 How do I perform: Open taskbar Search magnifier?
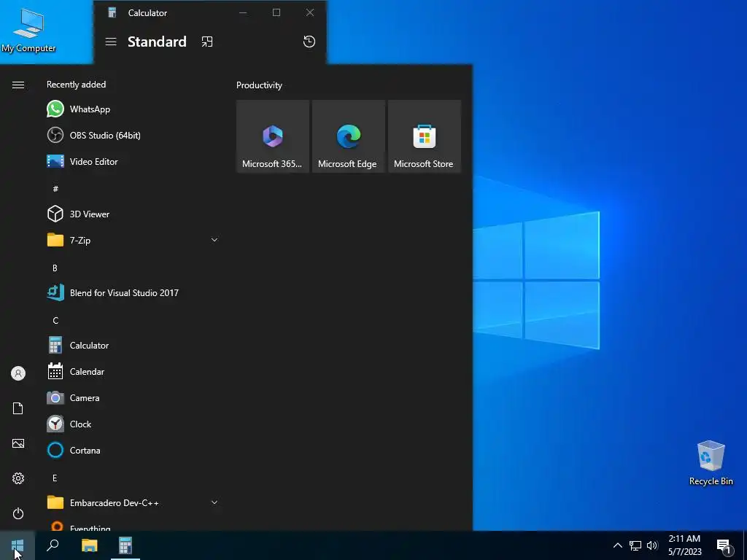[x=53, y=545]
